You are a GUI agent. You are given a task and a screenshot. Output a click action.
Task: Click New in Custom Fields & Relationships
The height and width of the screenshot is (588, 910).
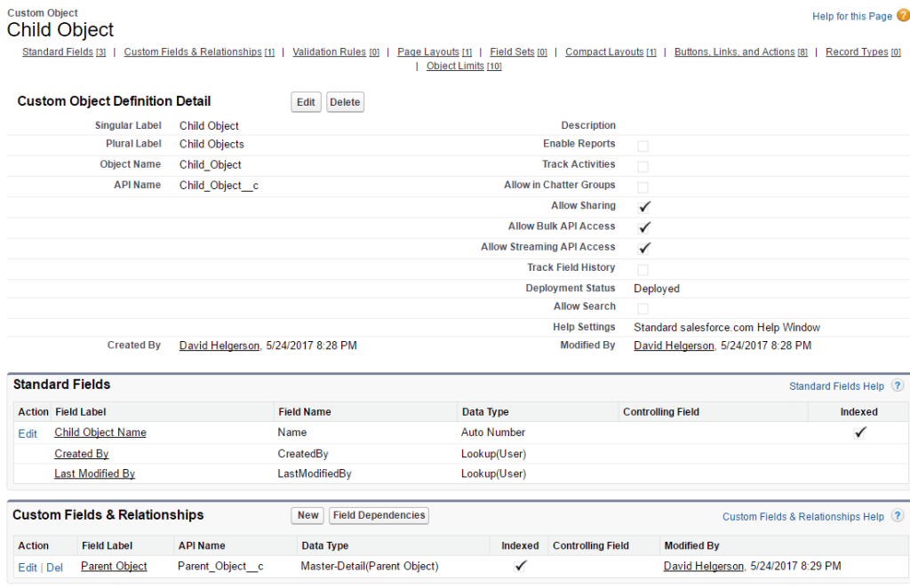[307, 515]
